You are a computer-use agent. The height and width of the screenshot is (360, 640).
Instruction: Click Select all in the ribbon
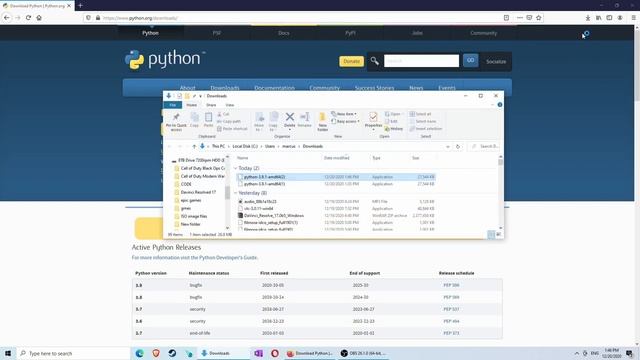point(420,114)
